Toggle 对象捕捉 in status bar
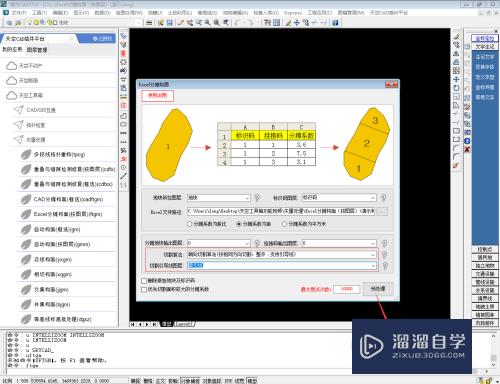Viewport: 500px width, 384px height. tap(190, 381)
